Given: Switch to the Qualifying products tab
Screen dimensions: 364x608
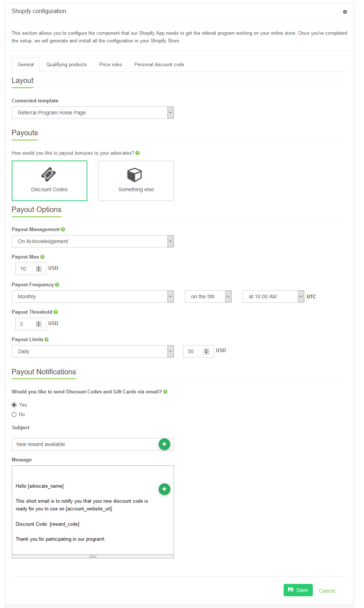Looking at the screenshot, I should (x=67, y=65).
